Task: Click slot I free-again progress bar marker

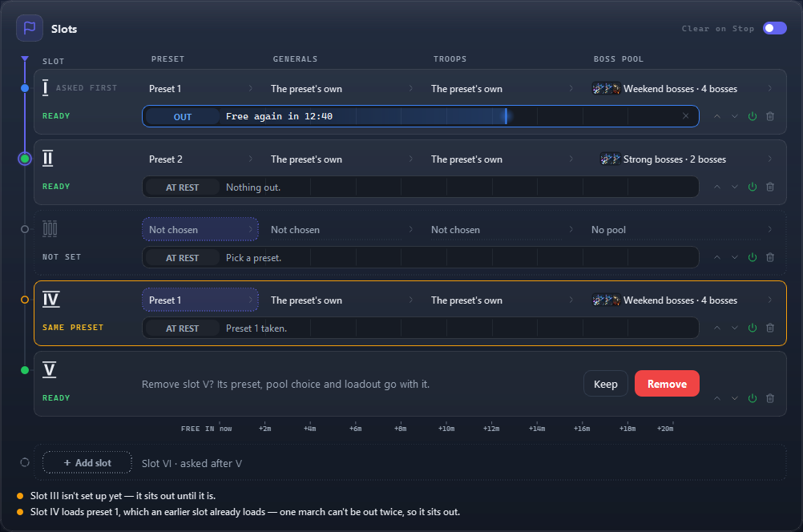Action: tap(506, 116)
